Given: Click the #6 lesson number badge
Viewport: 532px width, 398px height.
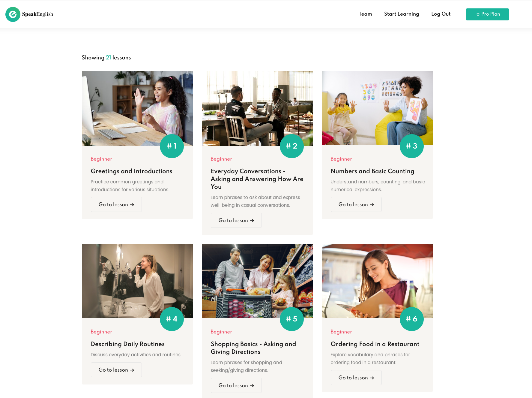Looking at the screenshot, I should point(412,319).
